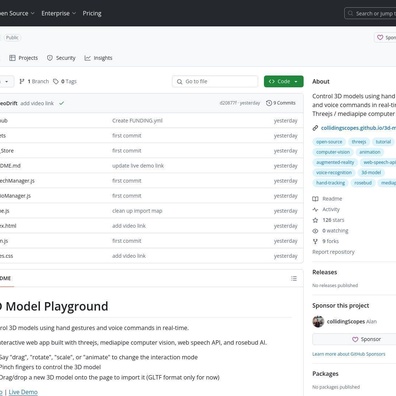View the 126 stars link
The width and height of the screenshot is (396, 396).
tap(333, 220)
